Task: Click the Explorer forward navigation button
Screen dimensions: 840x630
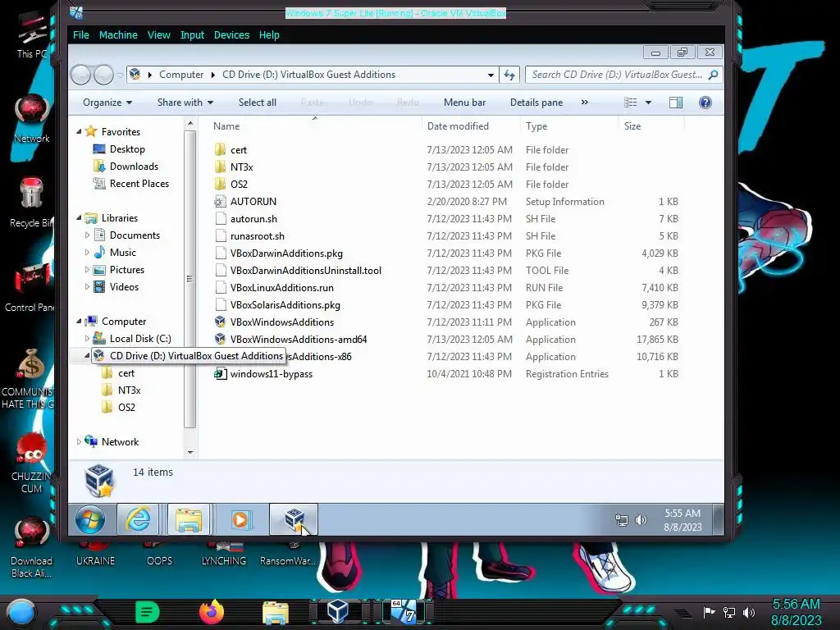Action: (x=103, y=75)
